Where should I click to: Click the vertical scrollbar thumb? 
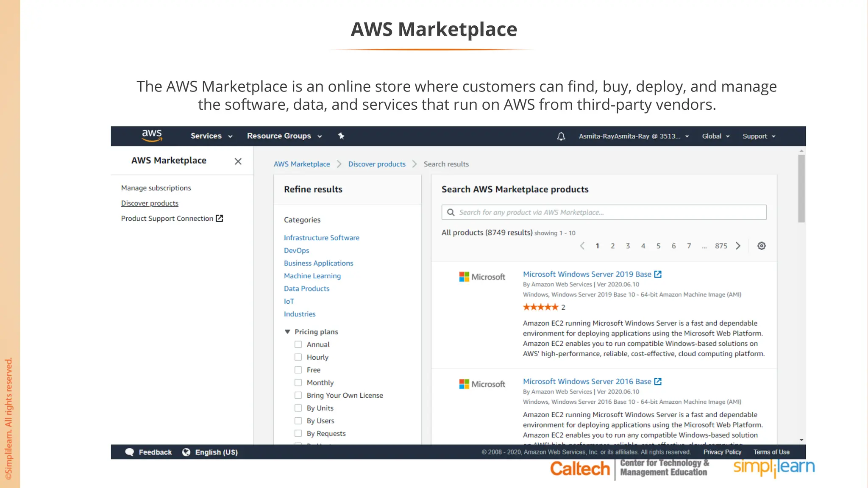pos(801,189)
